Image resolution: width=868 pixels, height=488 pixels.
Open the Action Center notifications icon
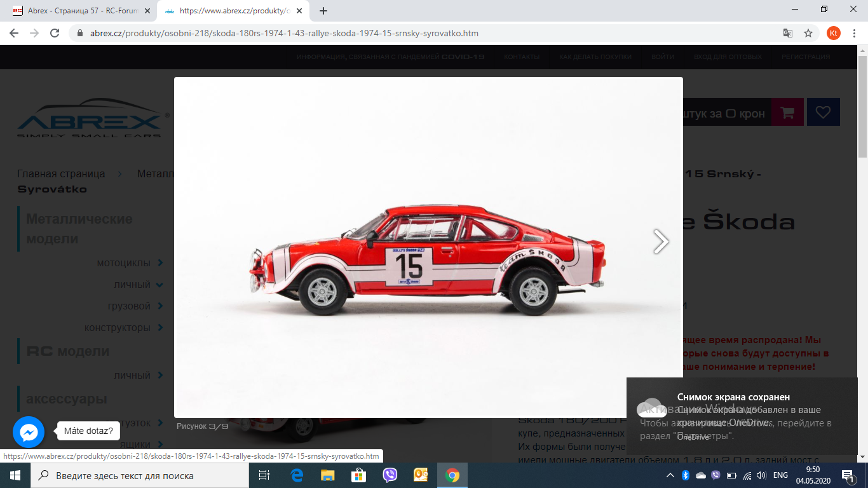[x=848, y=475]
